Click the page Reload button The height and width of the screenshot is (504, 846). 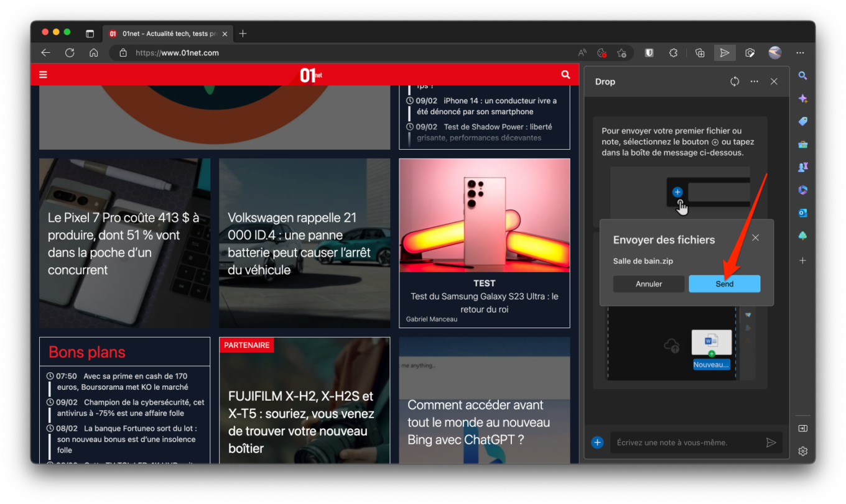pyautogui.click(x=70, y=53)
